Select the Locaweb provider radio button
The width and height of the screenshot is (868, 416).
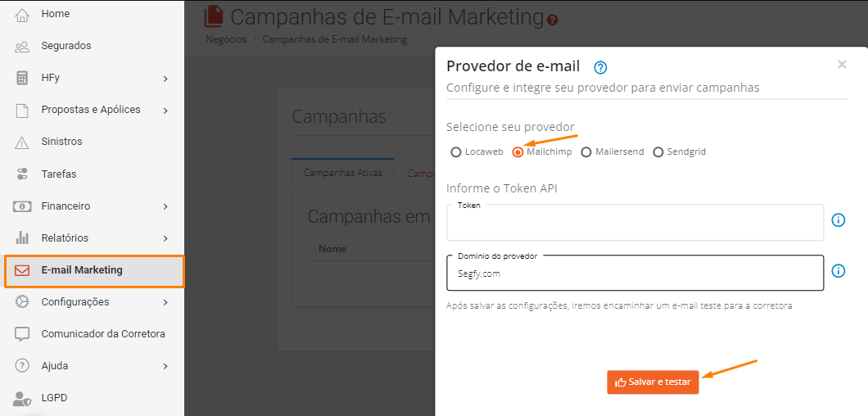point(455,151)
